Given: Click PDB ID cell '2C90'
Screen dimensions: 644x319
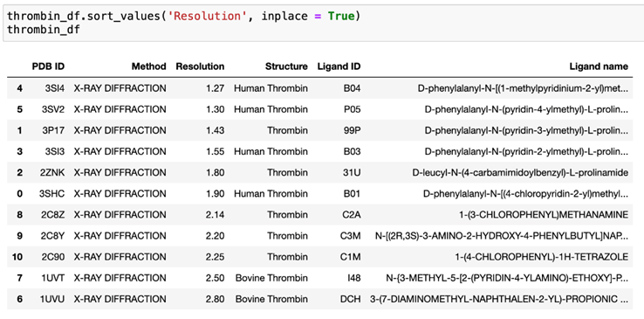Looking at the screenshot, I should click(52, 257).
